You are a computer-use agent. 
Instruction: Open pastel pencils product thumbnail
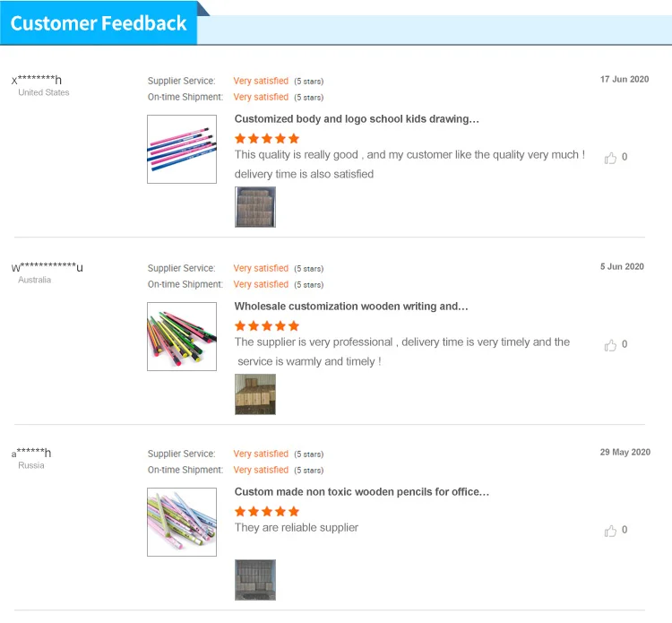[x=182, y=522]
